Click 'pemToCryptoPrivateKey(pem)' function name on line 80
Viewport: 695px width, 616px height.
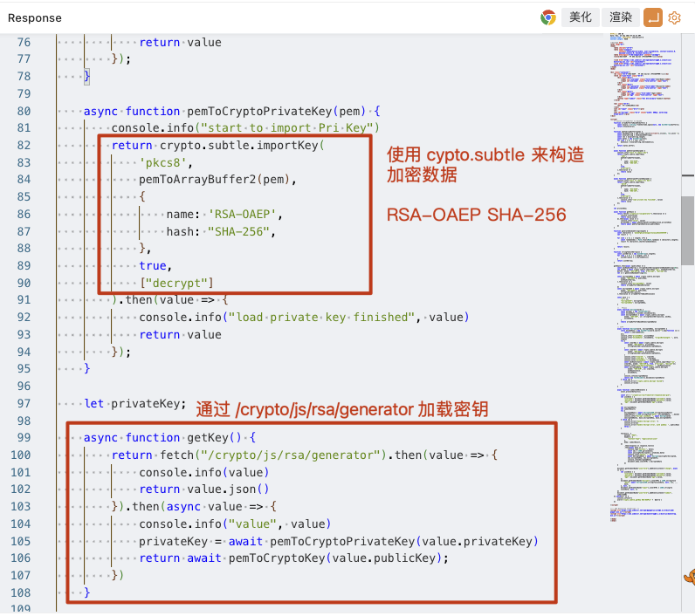click(276, 111)
